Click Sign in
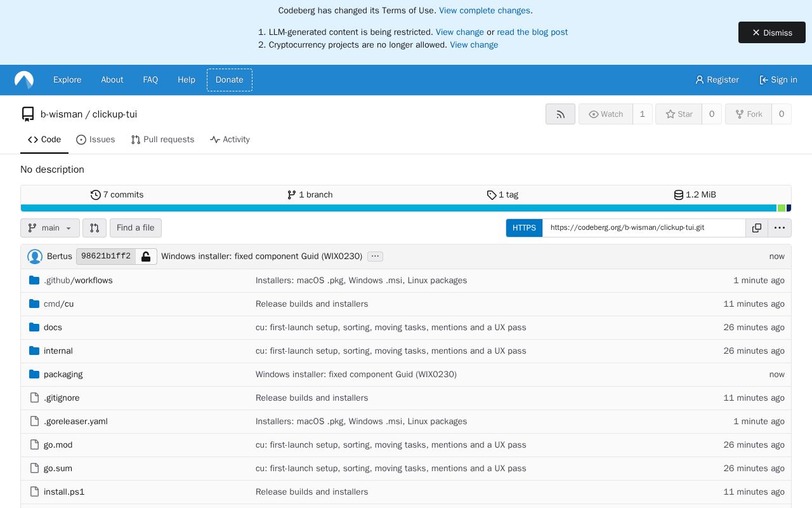 (x=778, y=80)
